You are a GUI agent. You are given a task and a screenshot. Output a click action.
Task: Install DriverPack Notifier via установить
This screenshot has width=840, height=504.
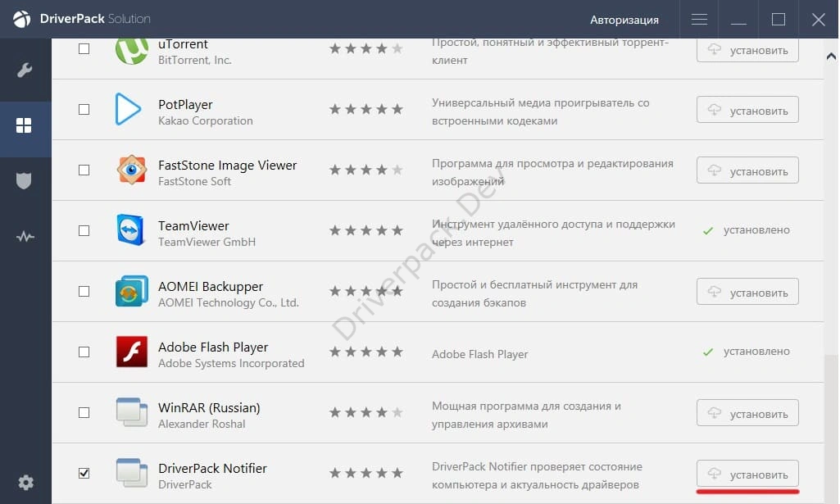click(x=747, y=474)
